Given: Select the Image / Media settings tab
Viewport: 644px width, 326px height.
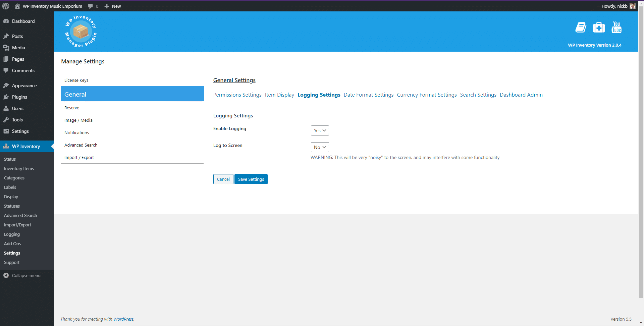Looking at the screenshot, I should pos(132,120).
